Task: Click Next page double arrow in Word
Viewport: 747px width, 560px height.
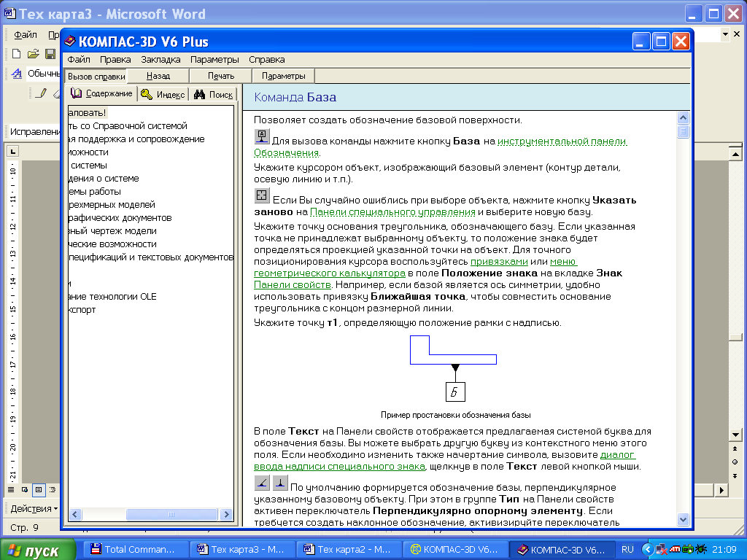Action: pos(735,475)
